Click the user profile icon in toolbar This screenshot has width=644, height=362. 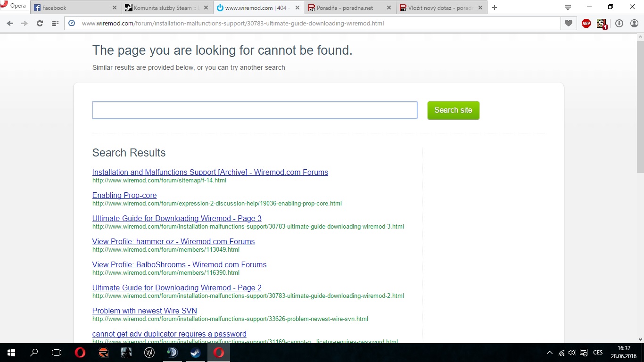[x=634, y=23]
